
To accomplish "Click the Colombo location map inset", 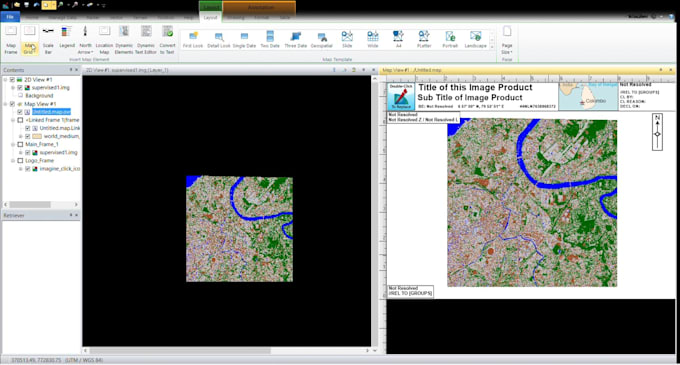I will 588,97.
